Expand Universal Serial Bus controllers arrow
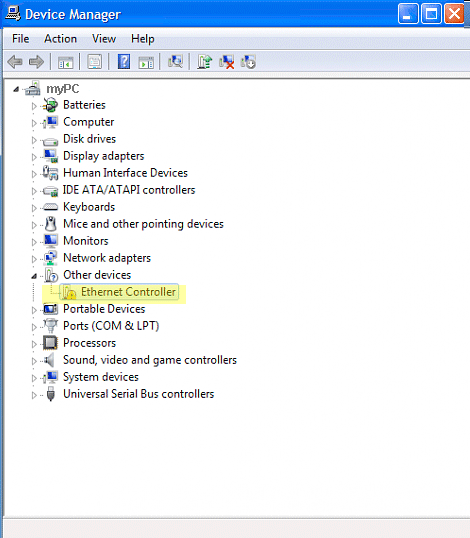This screenshot has width=470, height=538. coord(34,395)
